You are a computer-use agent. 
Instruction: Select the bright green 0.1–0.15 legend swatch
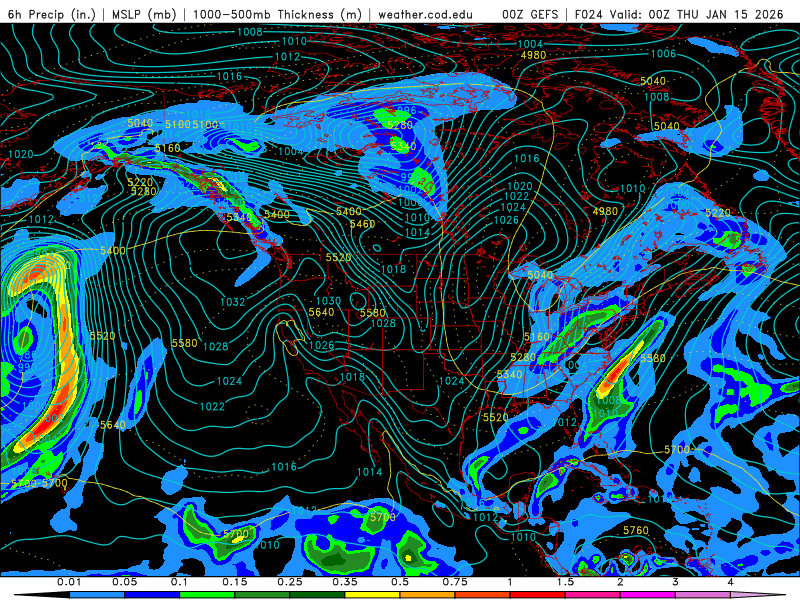click(207, 595)
